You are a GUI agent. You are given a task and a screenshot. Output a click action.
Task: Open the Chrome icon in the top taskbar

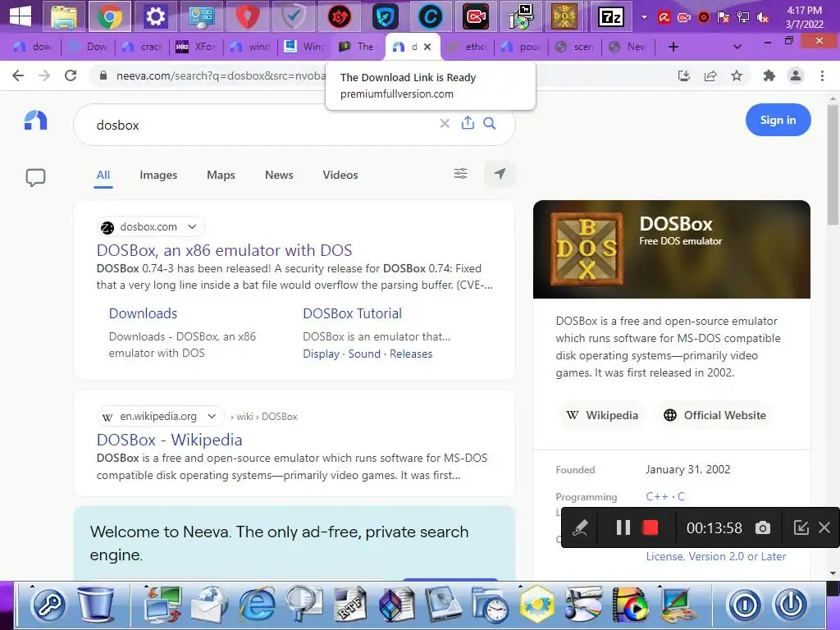coord(109,16)
